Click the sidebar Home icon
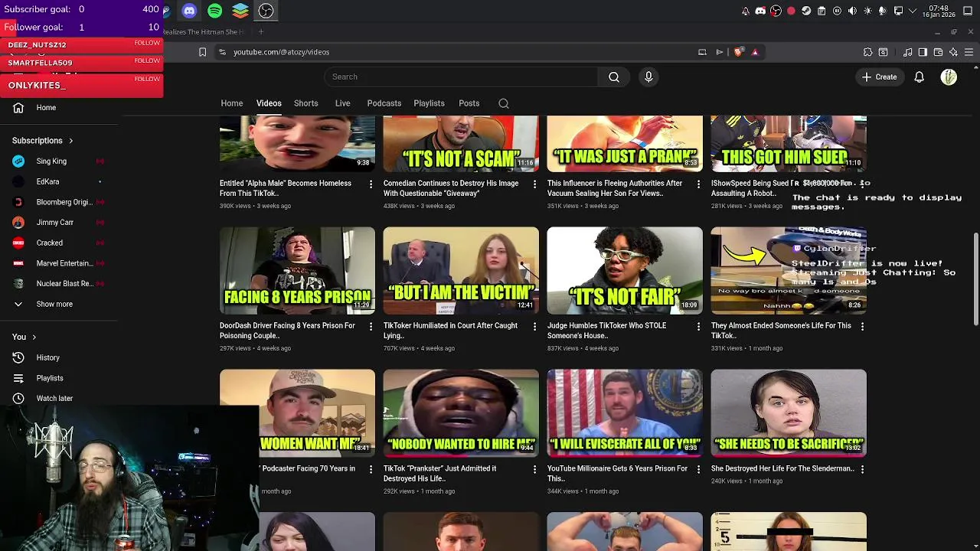This screenshot has width=980, height=551. [18, 108]
